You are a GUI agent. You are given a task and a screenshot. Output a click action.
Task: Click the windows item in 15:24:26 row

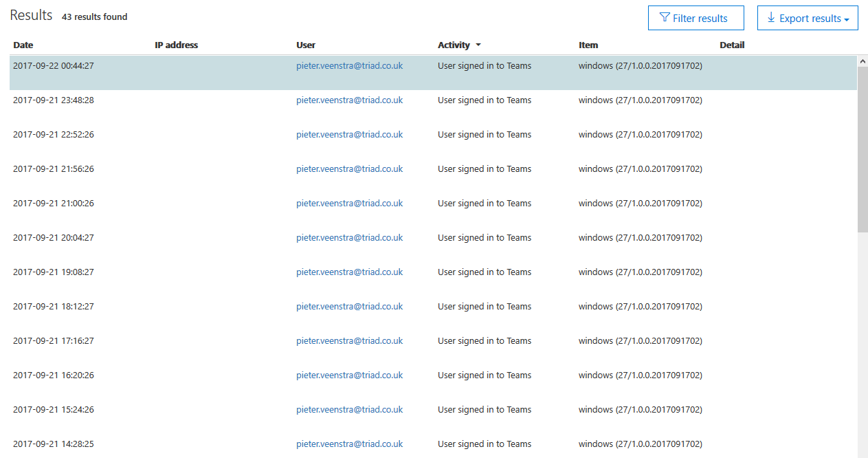[641, 410]
